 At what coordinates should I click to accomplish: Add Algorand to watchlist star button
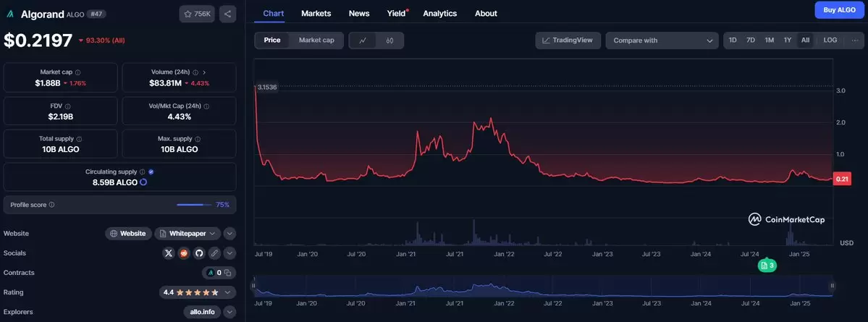pos(197,14)
